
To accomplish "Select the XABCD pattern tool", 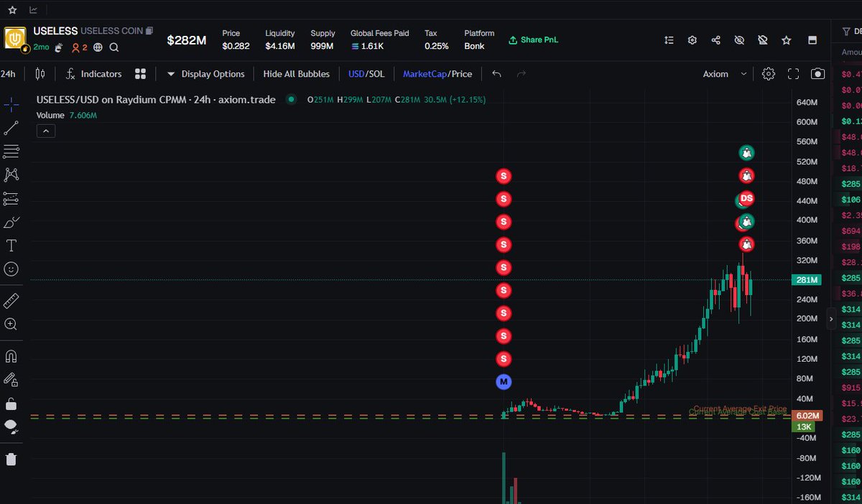I will tap(11, 174).
